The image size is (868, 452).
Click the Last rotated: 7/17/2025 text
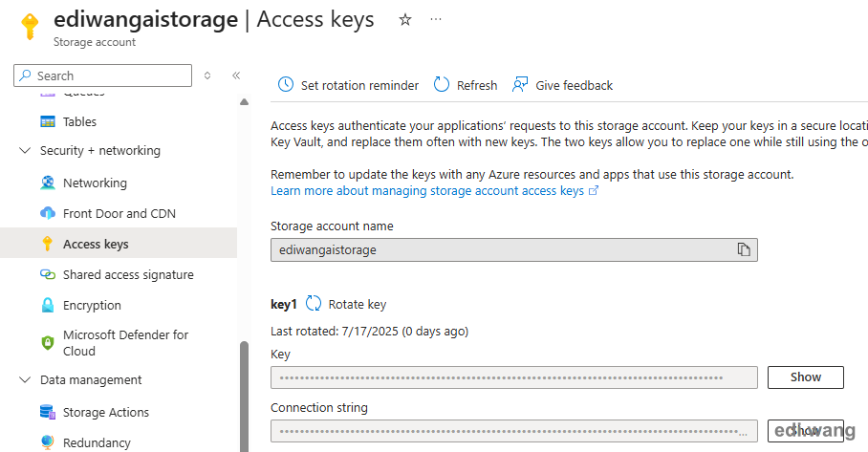click(x=369, y=331)
